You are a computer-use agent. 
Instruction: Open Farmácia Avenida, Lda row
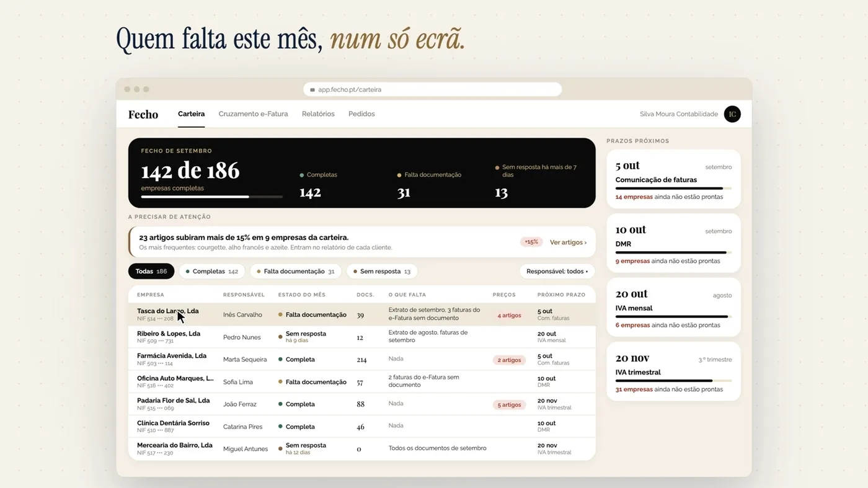pyautogui.click(x=361, y=360)
